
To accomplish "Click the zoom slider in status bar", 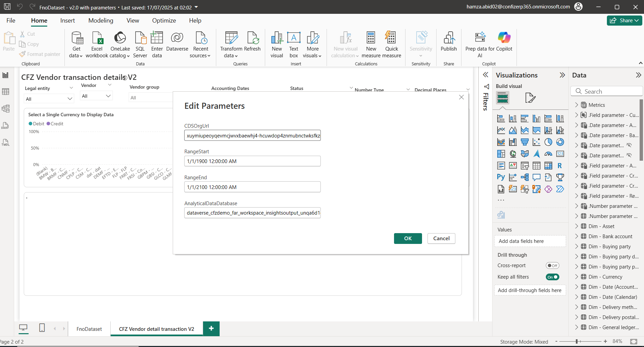I will click(577, 342).
